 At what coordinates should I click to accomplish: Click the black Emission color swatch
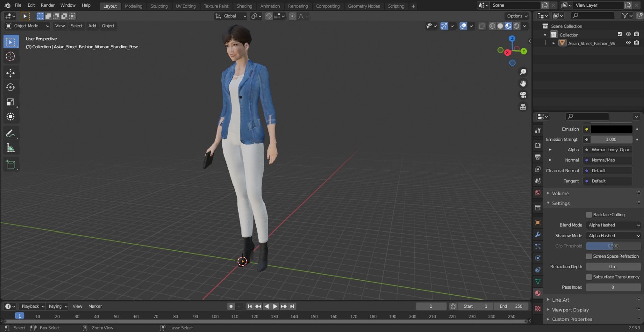pyautogui.click(x=611, y=129)
